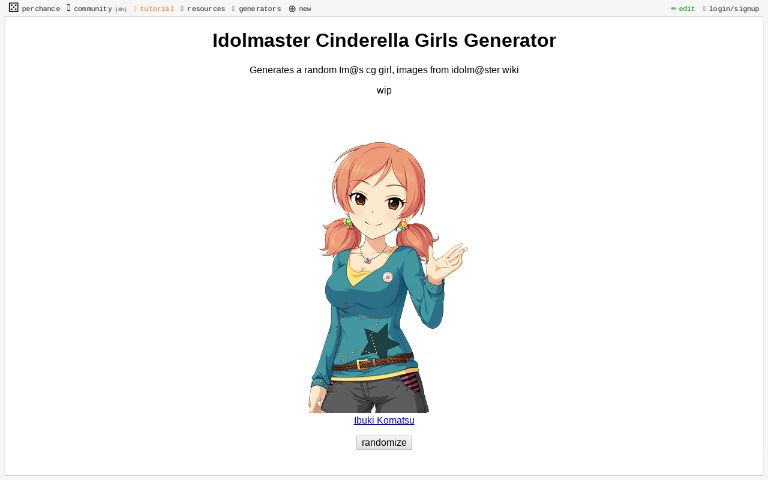
Task: Click the Idolmaster Cinderella Girls Generator heading
Action: (384, 40)
